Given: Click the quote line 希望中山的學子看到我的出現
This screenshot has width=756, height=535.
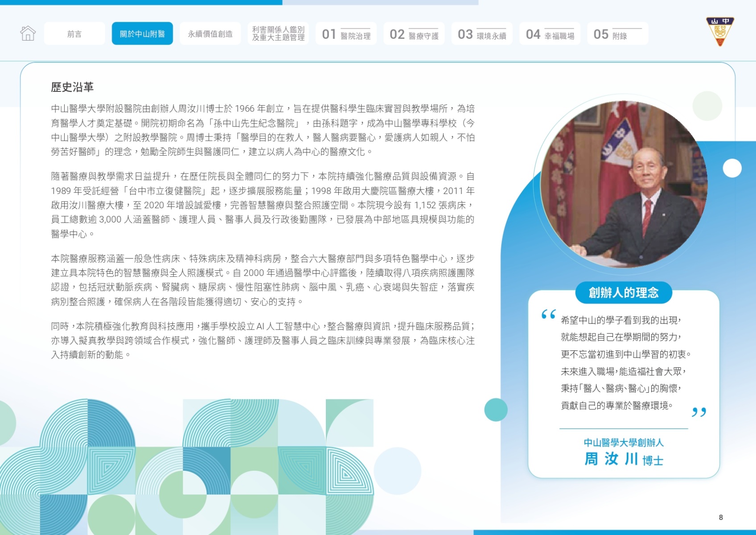Looking at the screenshot, I should pos(620,320).
